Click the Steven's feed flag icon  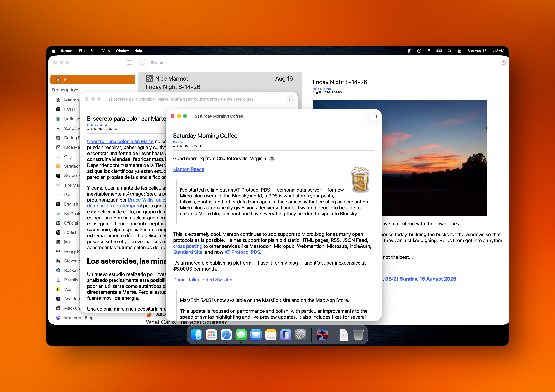click(x=58, y=261)
